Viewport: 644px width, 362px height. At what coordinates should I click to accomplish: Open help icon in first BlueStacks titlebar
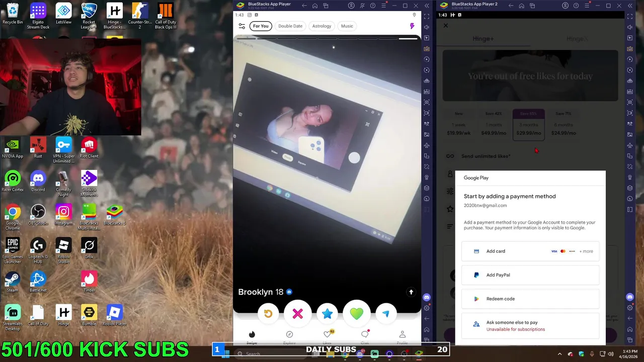373,6
